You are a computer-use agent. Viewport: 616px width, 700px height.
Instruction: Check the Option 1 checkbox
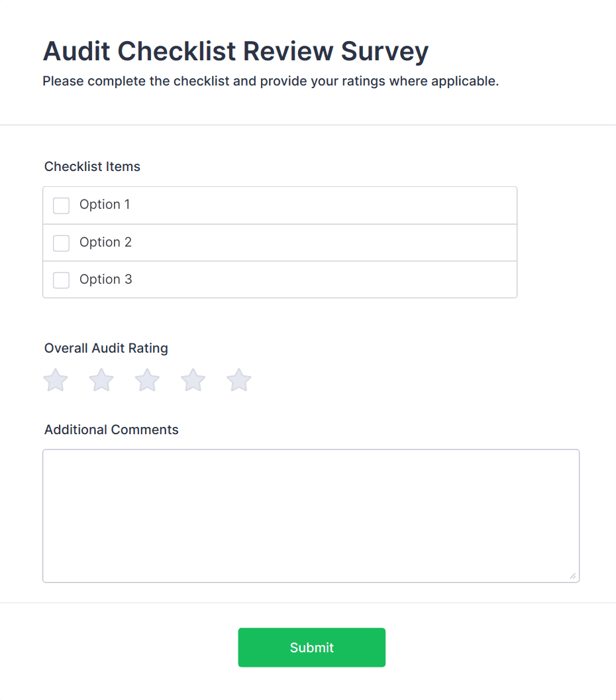pyautogui.click(x=61, y=205)
